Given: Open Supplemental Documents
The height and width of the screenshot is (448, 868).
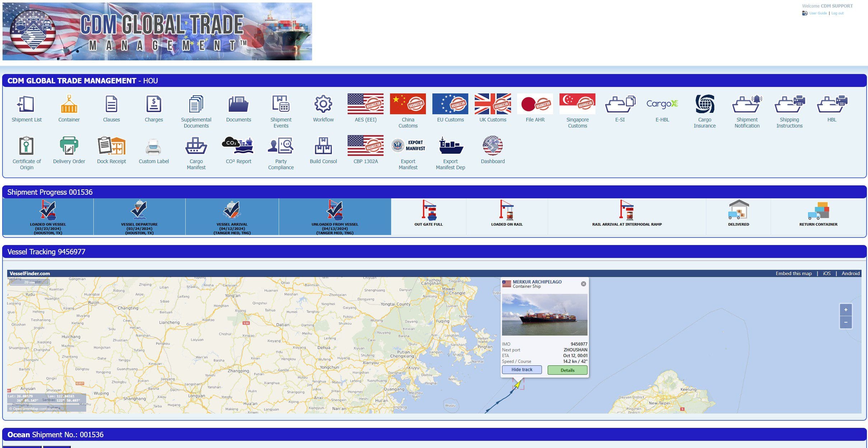Looking at the screenshot, I should [196, 104].
